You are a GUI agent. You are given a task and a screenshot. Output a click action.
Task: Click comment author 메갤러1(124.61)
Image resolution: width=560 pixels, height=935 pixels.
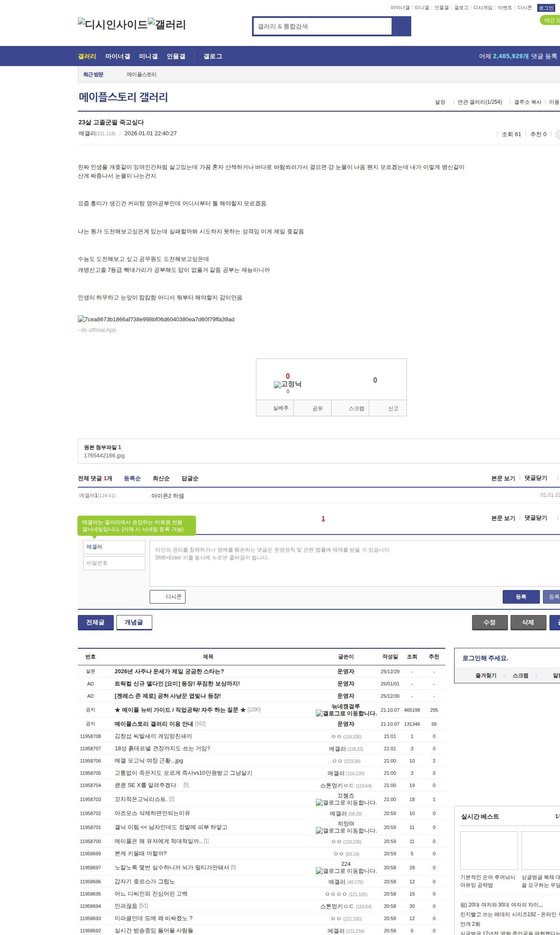(x=97, y=496)
